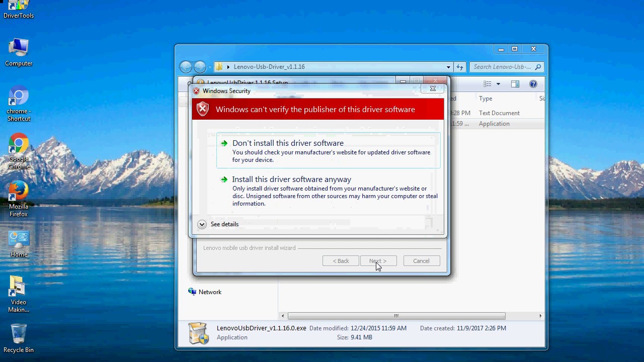Click LenovoUsbDriver file icon in details pane
644x362 pixels.
(x=198, y=333)
